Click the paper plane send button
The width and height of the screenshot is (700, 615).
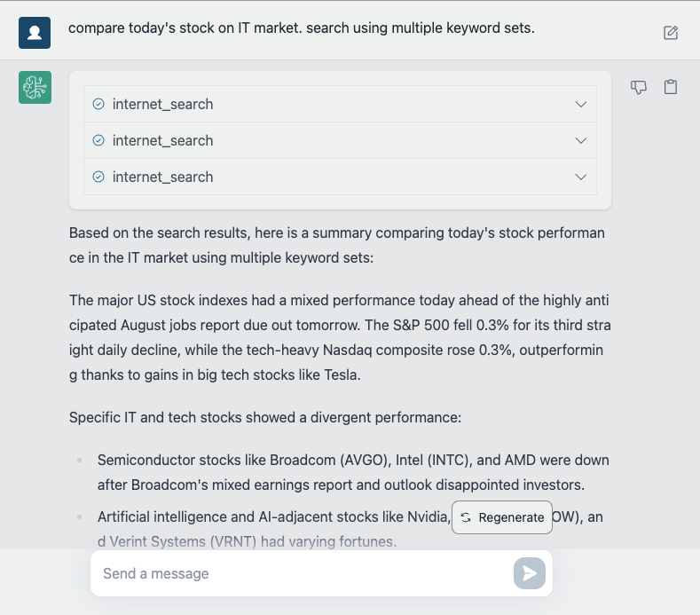(x=530, y=573)
